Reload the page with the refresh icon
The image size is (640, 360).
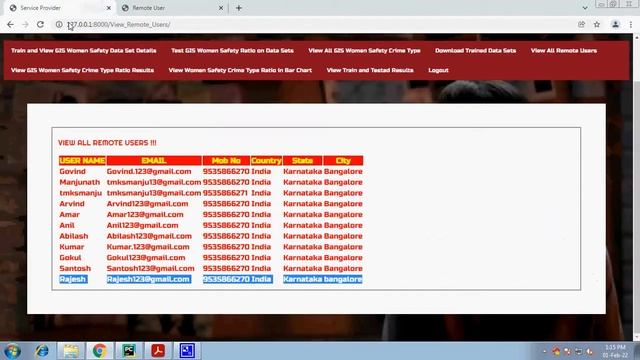pyautogui.click(x=40, y=24)
